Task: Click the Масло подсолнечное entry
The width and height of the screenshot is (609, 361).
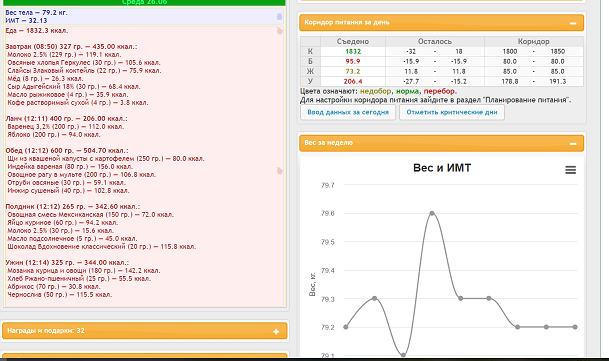Action: coord(72,239)
